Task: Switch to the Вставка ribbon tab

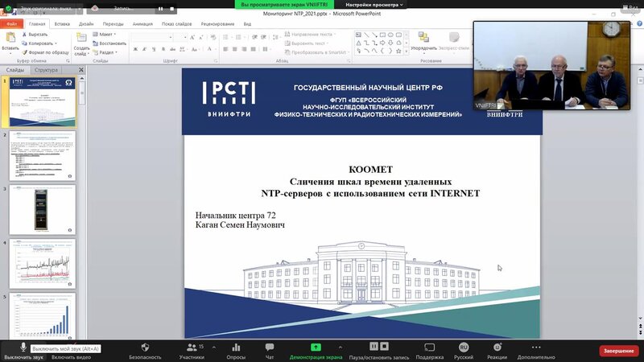Action: coord(62,24)
